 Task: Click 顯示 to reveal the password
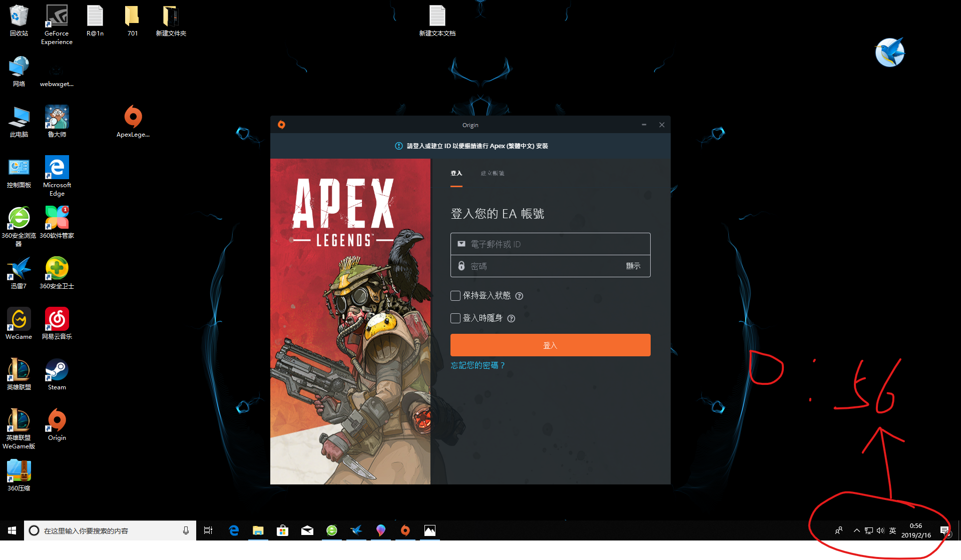coord(633,266)
